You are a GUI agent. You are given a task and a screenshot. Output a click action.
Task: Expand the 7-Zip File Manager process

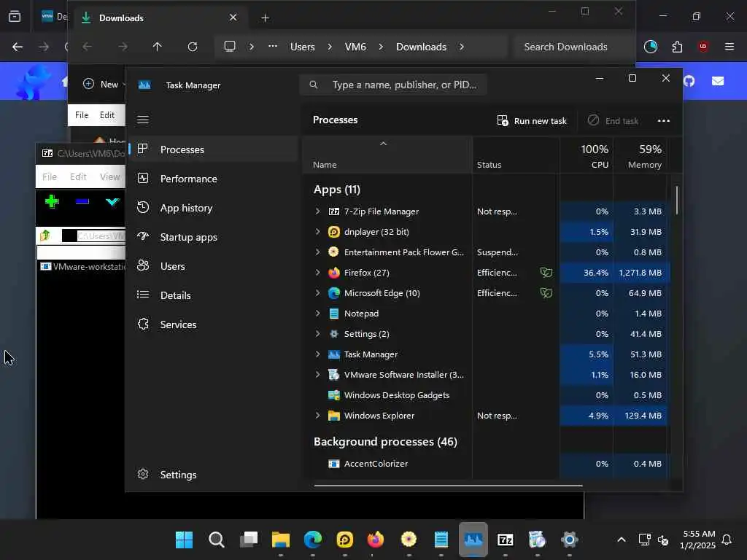pyautogui.click(x=318, y=211)
